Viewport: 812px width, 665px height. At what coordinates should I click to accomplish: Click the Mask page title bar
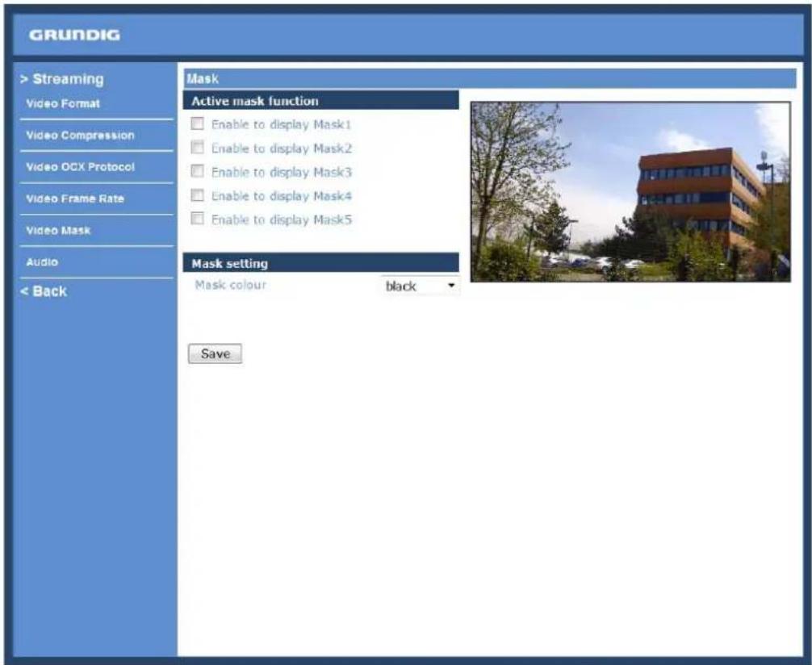[x=489, y=79]
